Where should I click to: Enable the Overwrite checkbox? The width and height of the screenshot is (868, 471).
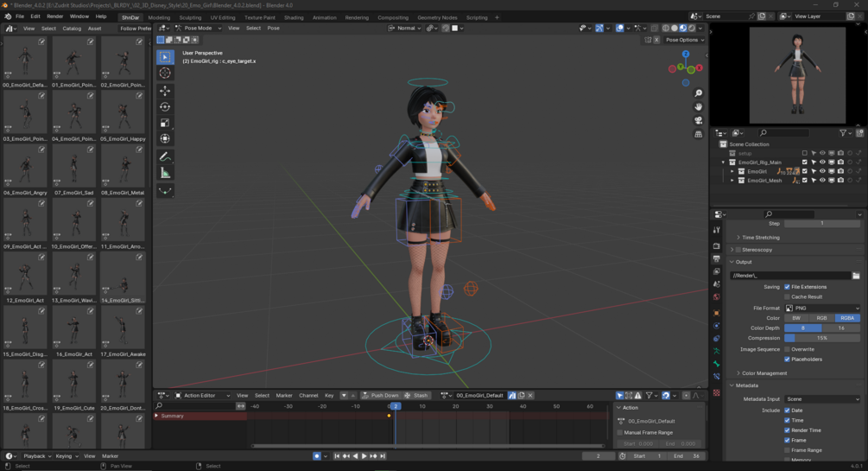pyautogui.click(x=787, y=350)
